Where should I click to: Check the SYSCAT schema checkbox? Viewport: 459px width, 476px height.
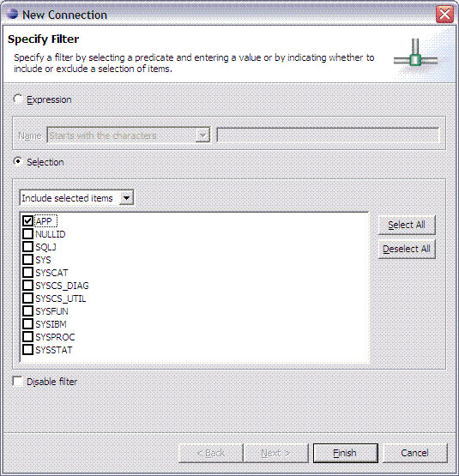27,272
